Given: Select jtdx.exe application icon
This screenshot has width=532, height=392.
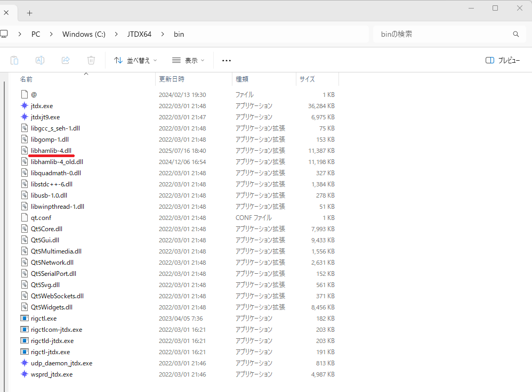Looking at the screenshot, I should click(25, 105).
